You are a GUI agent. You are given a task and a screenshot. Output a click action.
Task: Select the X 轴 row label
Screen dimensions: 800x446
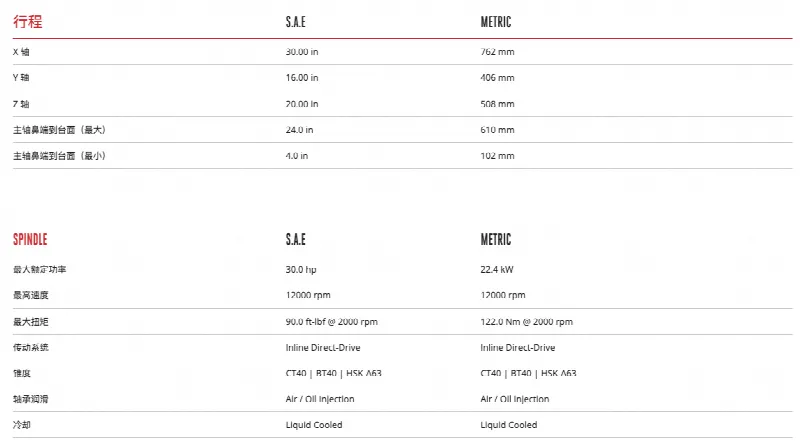pos(21,52)
